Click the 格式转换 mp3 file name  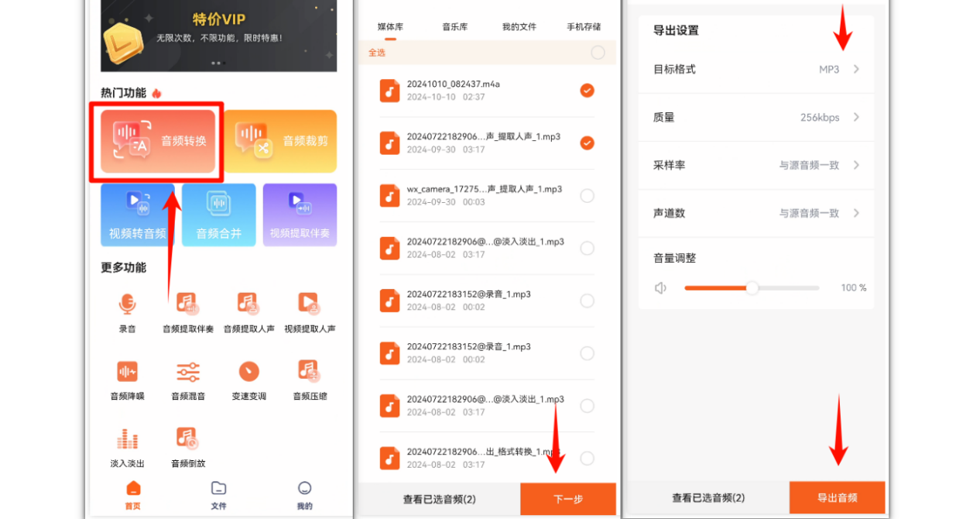483,452
